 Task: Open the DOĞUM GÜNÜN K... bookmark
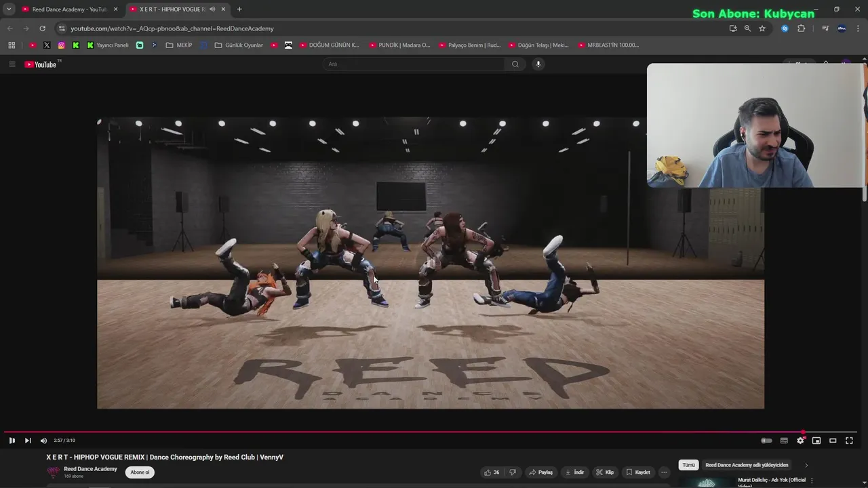(330, 45)
